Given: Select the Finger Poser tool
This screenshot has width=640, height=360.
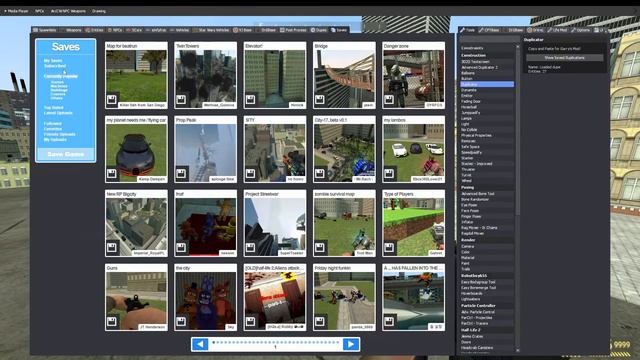Looking at the screenshot, I should point(487,216).
